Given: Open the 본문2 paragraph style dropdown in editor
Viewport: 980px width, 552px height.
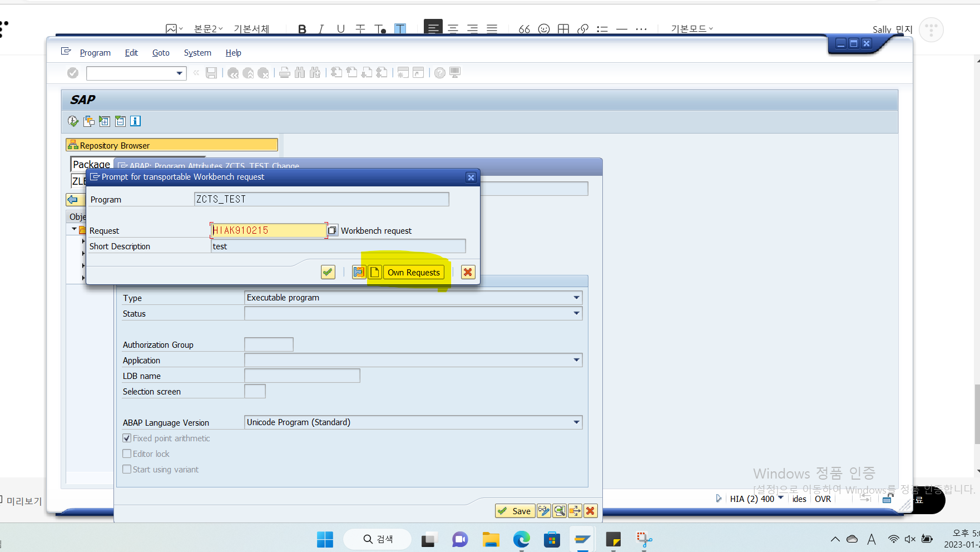Looking at the screenshot, I should pyautogui.click(x=208, y=28).
